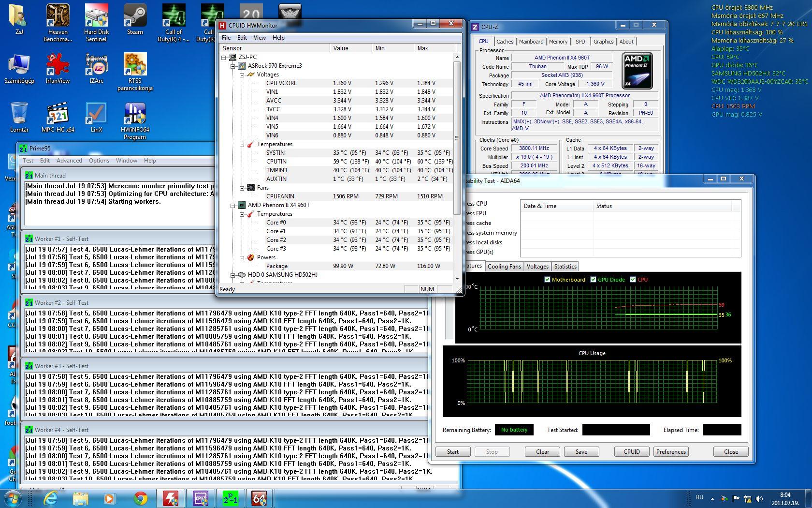Image resolution: width=812 pixels, height=508 pixels.
Task: Open RTSS parancsikonja desktop icon
Action: point(135,72)
